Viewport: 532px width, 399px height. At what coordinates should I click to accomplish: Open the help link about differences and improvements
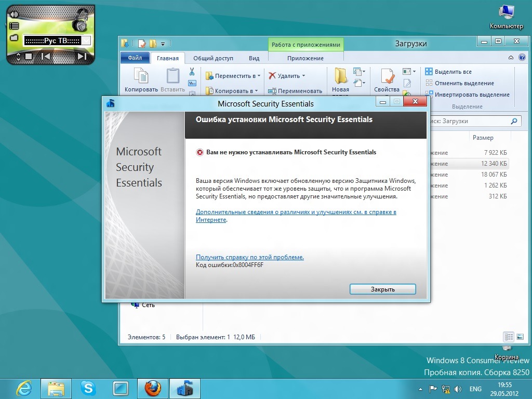pos(296,216)
